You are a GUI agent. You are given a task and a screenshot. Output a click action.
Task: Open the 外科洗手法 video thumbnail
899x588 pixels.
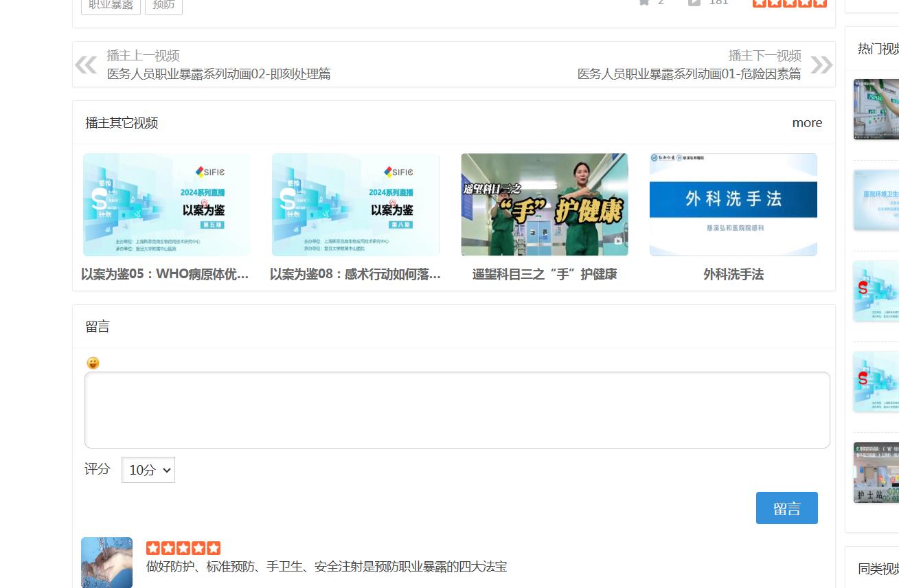[x=732, y=204]
